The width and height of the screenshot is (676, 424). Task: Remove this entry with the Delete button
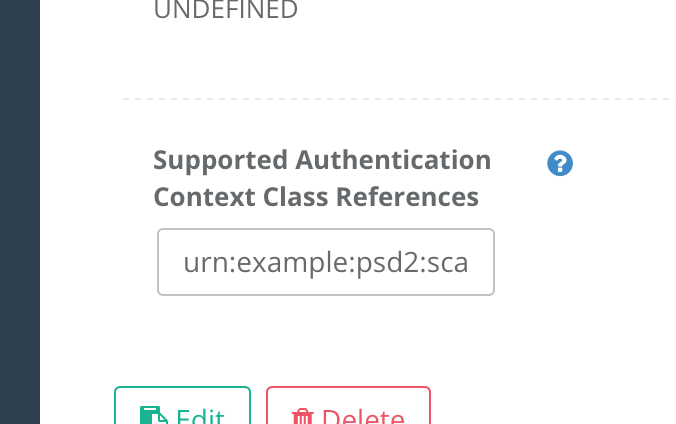click(x=348, y=405)
